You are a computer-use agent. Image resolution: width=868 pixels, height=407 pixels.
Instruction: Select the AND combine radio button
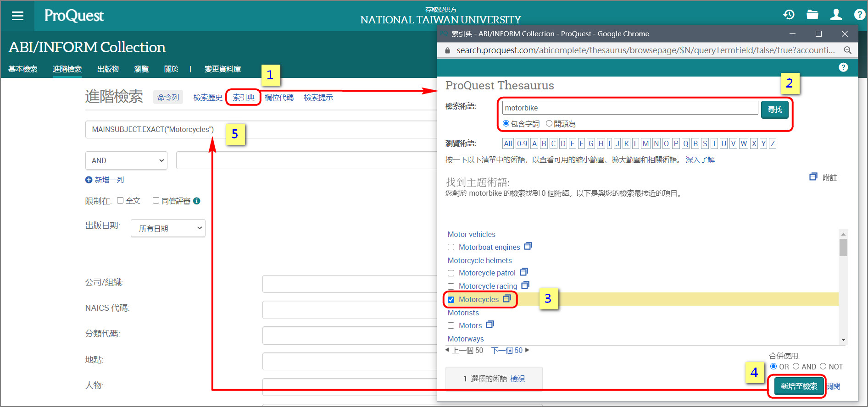point(796,366)
